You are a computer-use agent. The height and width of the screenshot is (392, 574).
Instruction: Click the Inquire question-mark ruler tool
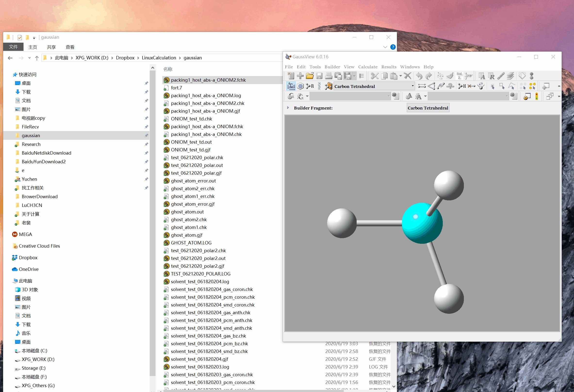tap(450, 86)
